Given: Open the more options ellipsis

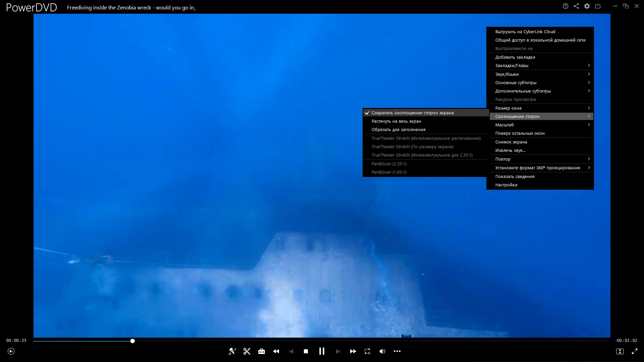Looking at the screenshot, I should (x=397, y=351).
